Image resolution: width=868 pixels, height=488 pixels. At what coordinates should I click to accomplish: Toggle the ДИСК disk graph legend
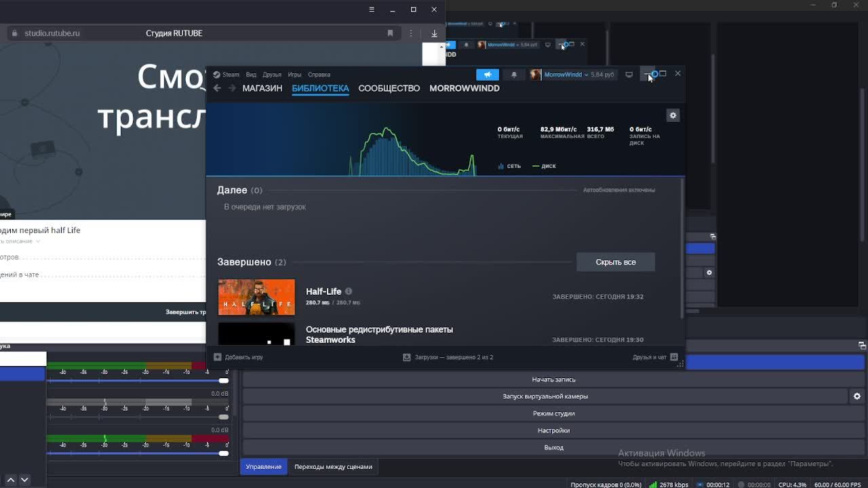tap(544, 166)
